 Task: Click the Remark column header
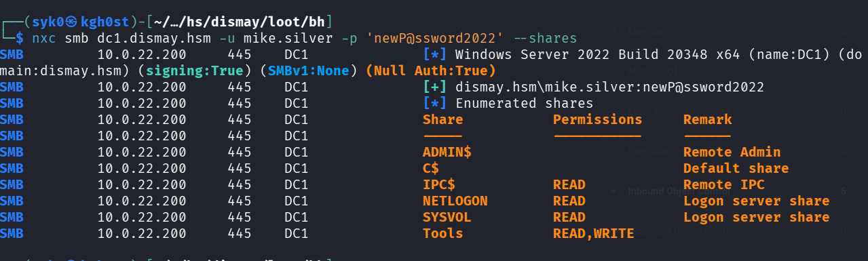708,120
